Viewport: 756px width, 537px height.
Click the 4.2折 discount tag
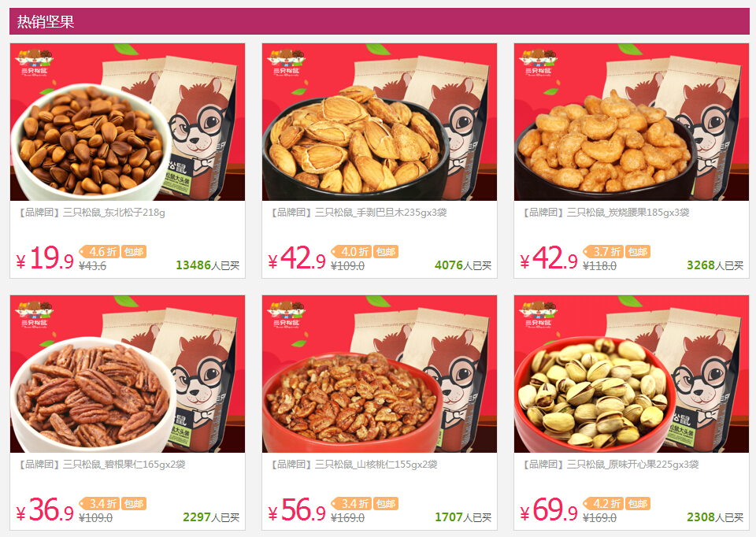tap(604, 504)
